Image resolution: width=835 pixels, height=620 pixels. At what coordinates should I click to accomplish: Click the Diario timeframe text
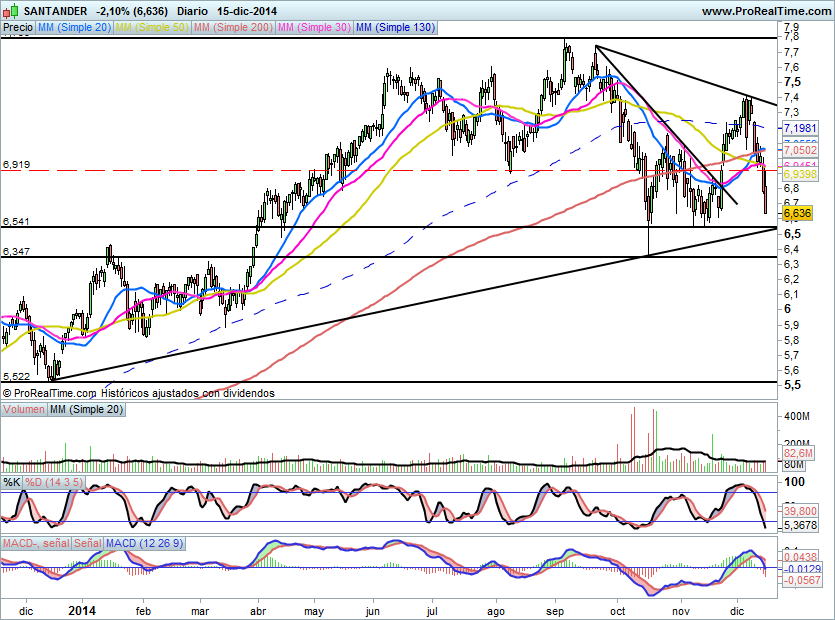[192, 11]
